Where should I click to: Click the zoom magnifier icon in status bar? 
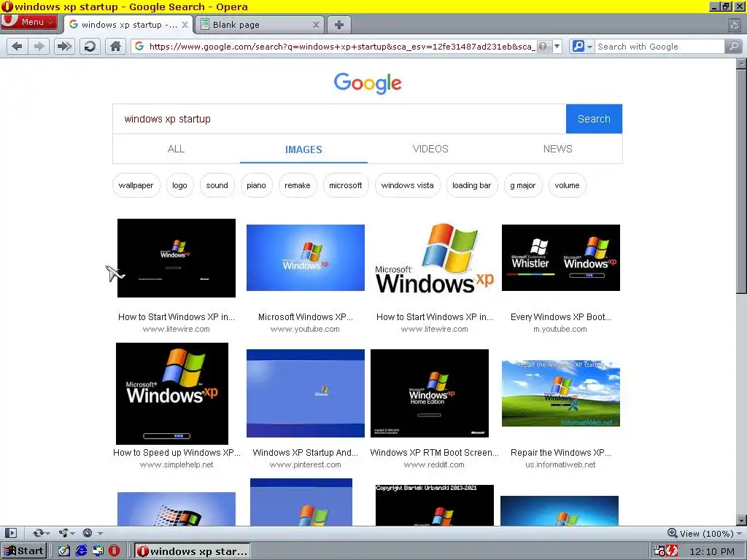(x=672, y=533)
